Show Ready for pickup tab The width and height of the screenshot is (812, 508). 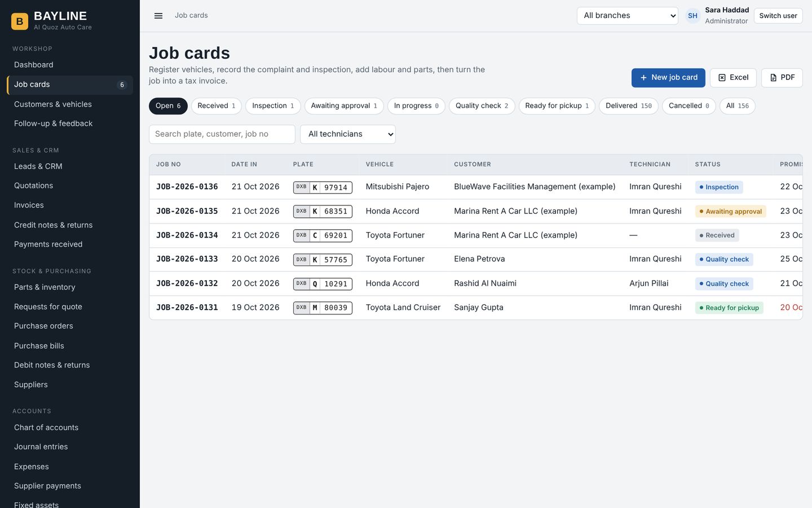(557, 106)
